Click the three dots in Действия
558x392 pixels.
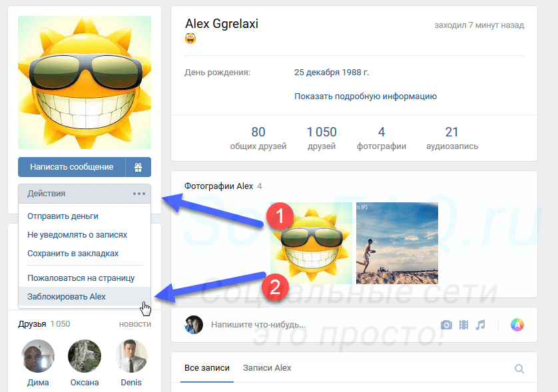[x=139, y=194]
